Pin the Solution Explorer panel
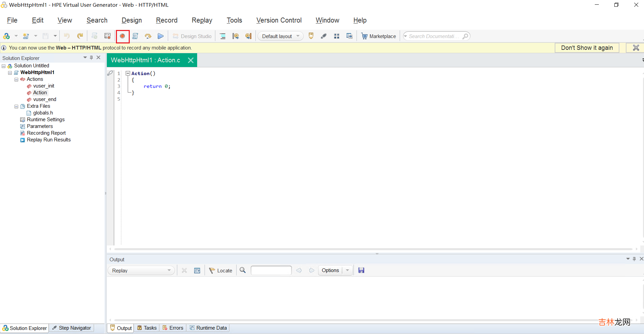Viewport: 644px width, 334px height. pyautogui.click(x=91, y=58)
